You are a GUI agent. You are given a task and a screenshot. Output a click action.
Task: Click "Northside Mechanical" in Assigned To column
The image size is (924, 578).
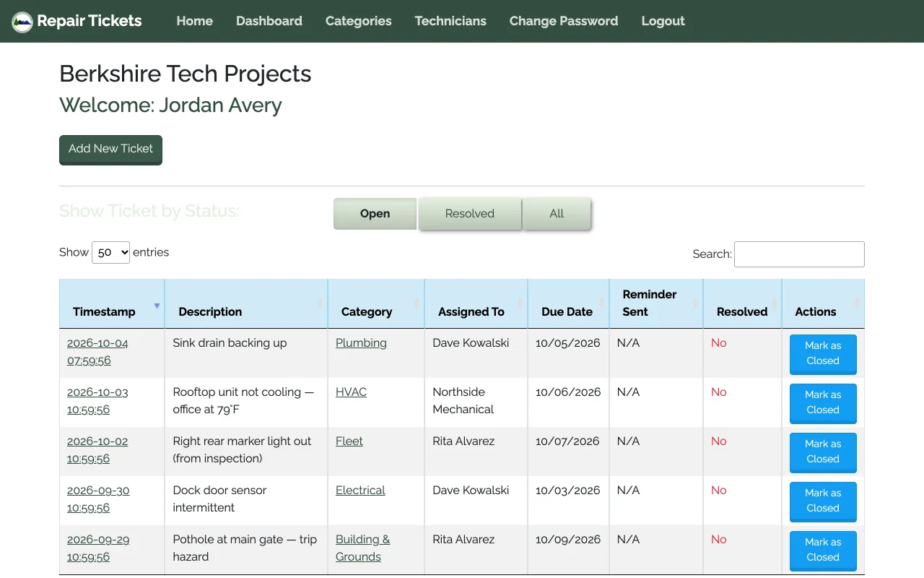[463, 401]
